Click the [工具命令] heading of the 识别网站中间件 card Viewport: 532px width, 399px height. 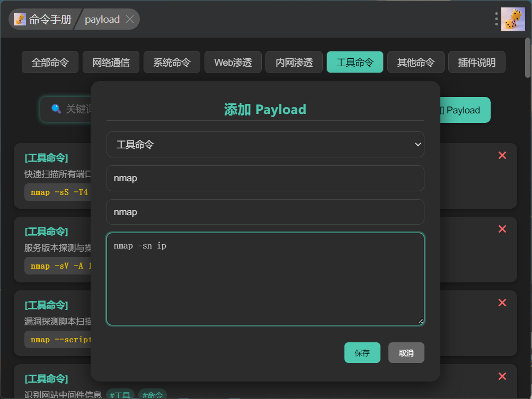click(46, 379)
